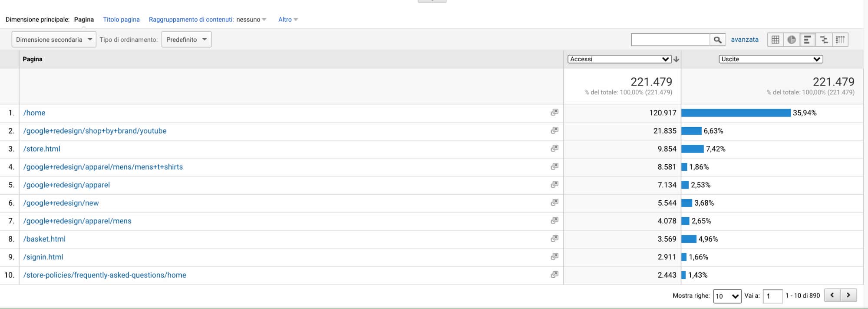Viewport: 868px width, 309px height.
Task: Go to next page of results
Action: 848,295
